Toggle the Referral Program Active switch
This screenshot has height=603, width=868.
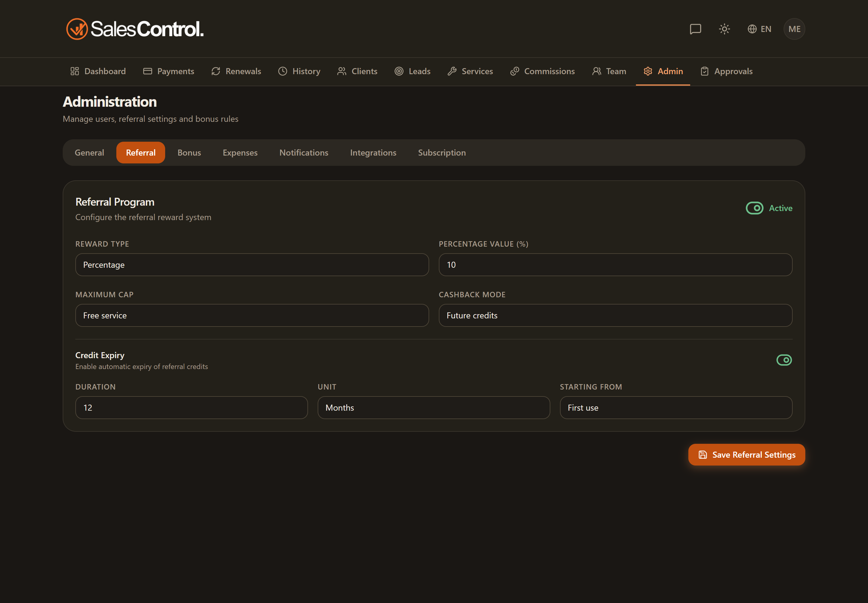click(x=755, y=208)
